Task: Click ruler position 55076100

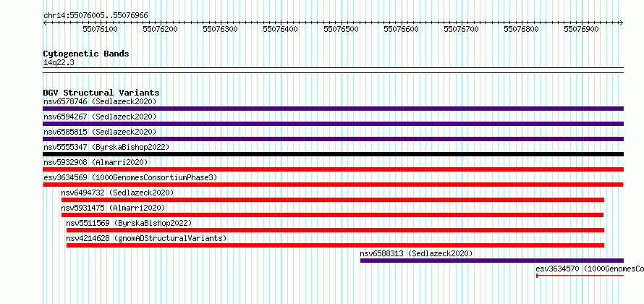Action: (101, 29)
